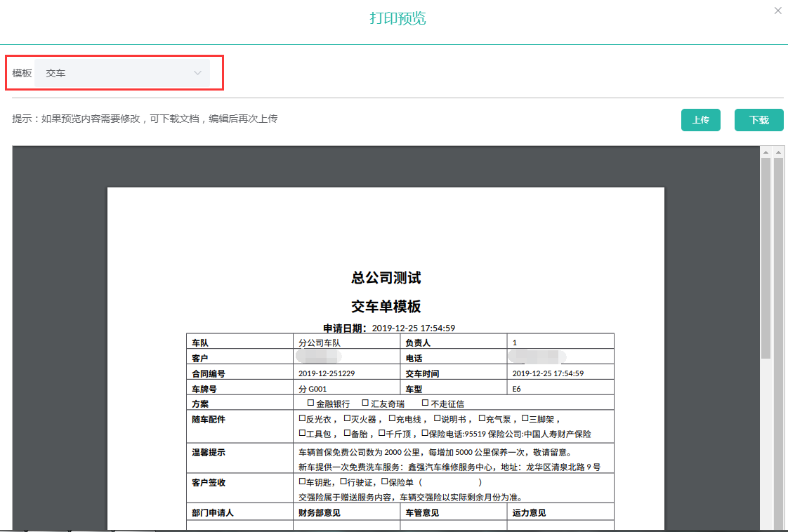788x532 pixels.
Task: Tick the 行驶证 checkbox
Action: click(x=343, y=482)
